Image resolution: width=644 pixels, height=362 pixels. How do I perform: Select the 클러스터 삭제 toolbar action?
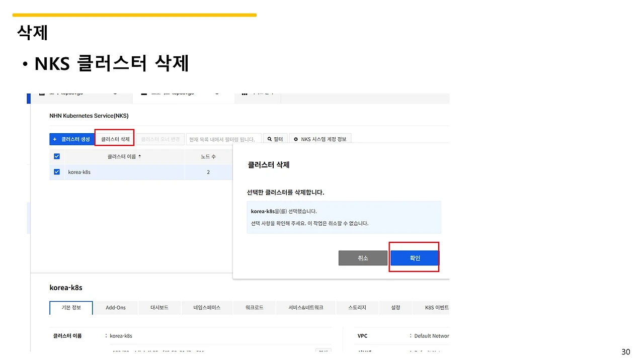(114, 139)
